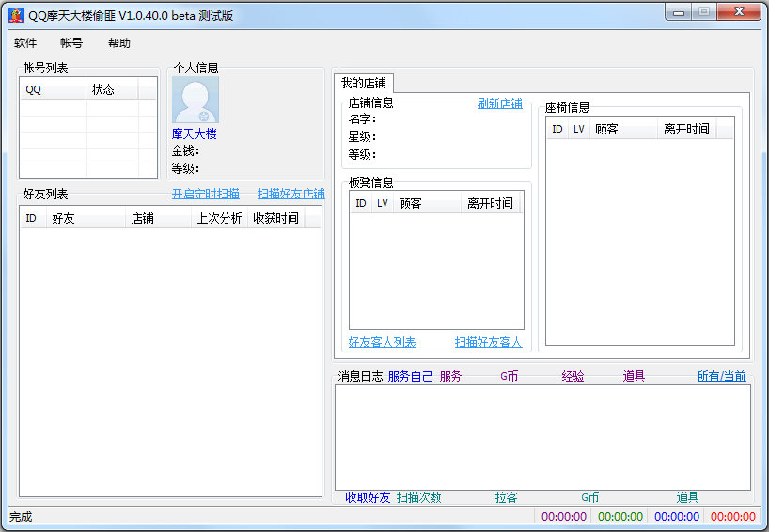Click the 顾客 column header in 座椅信息

623,129
